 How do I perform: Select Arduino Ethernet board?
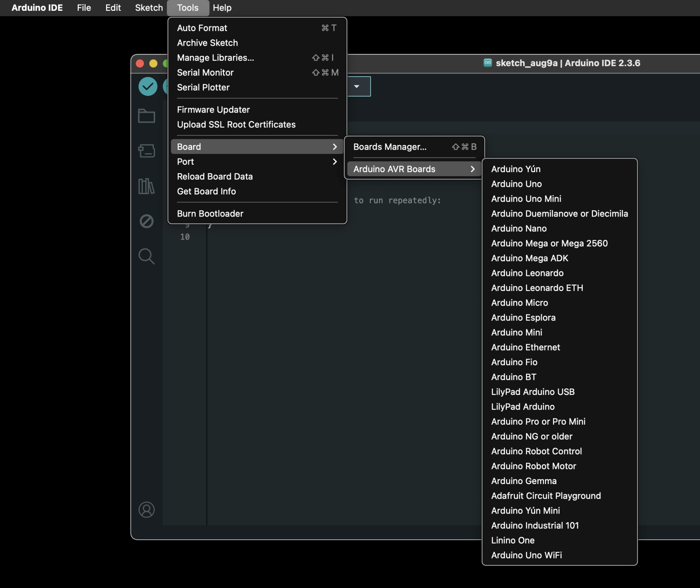[559, 347]
